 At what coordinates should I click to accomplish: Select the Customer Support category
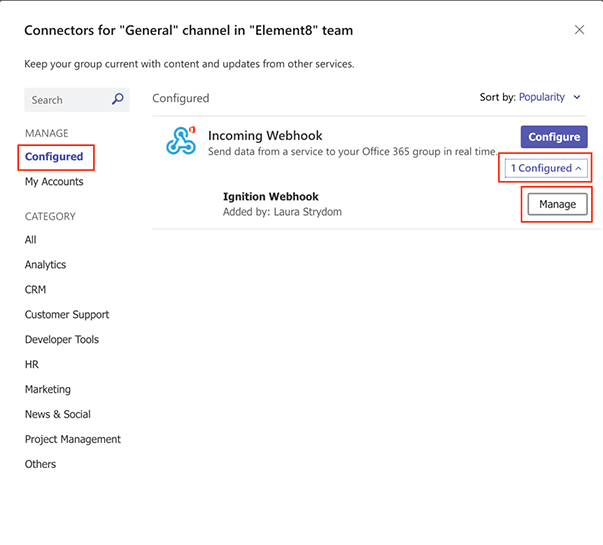pos(67,315)
